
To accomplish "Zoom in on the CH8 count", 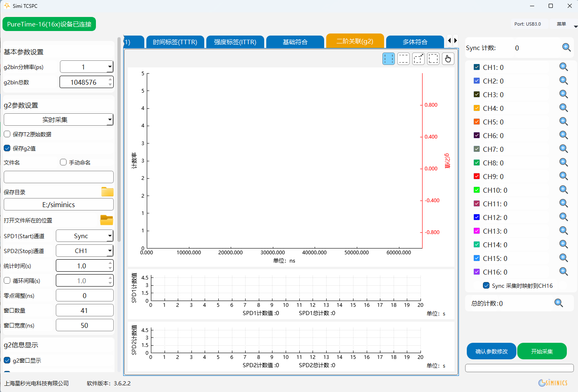I will [563, 162].
